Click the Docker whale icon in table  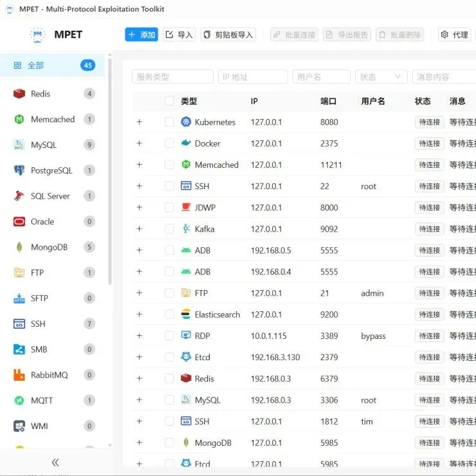186,143
